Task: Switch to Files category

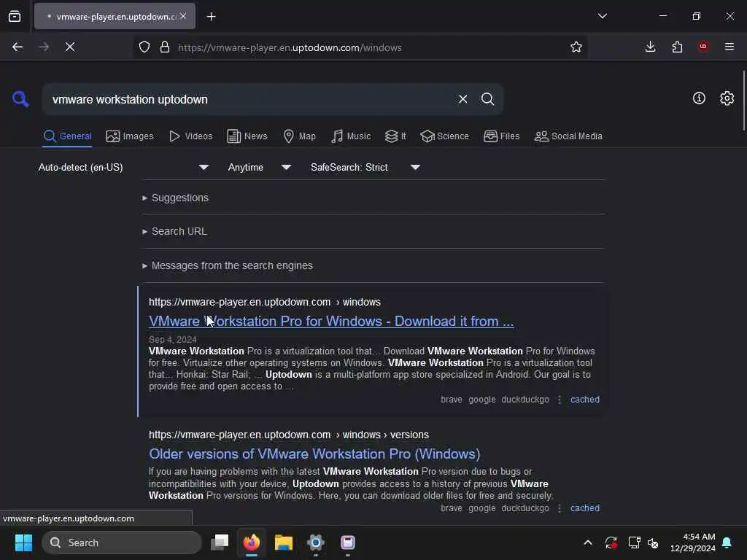Action: click(501, 136)
